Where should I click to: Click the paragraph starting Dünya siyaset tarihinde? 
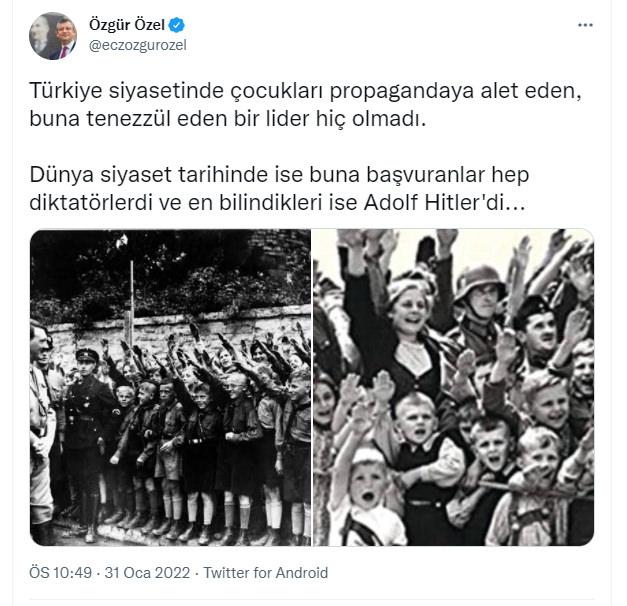(279, 188)
